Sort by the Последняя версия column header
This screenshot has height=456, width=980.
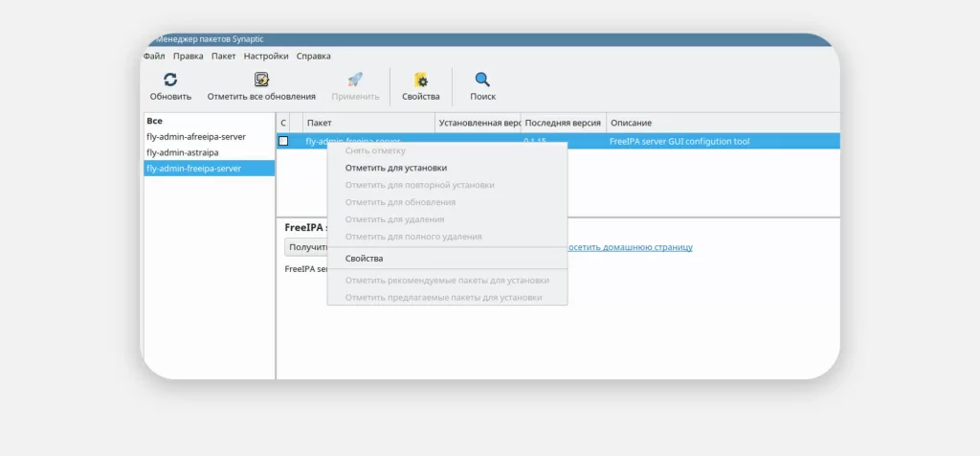[563, 123]
